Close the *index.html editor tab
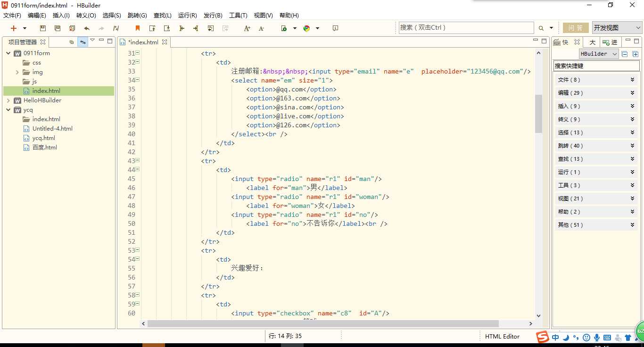The image size is (644, 347). point(165,42)
